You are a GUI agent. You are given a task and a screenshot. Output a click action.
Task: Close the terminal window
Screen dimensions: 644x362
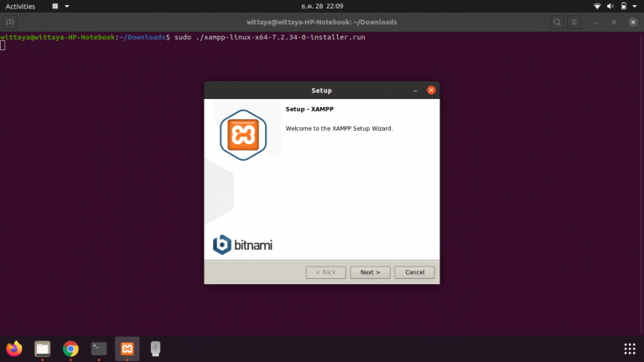[633, 22]
